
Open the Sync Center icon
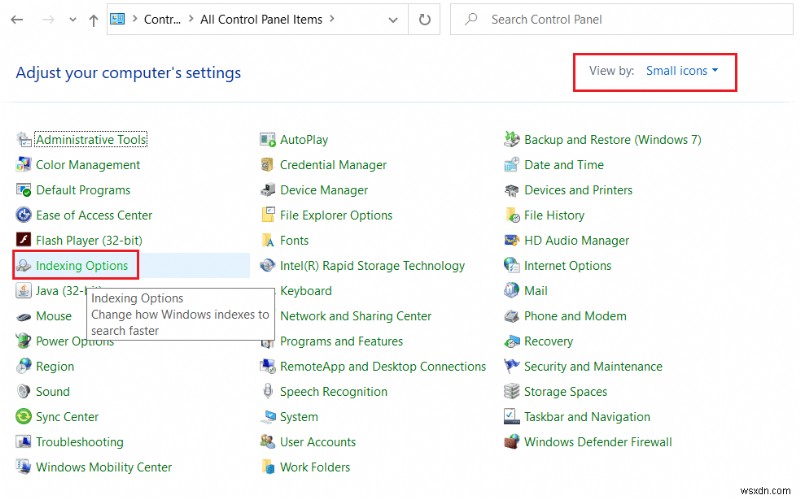[24, 417]
